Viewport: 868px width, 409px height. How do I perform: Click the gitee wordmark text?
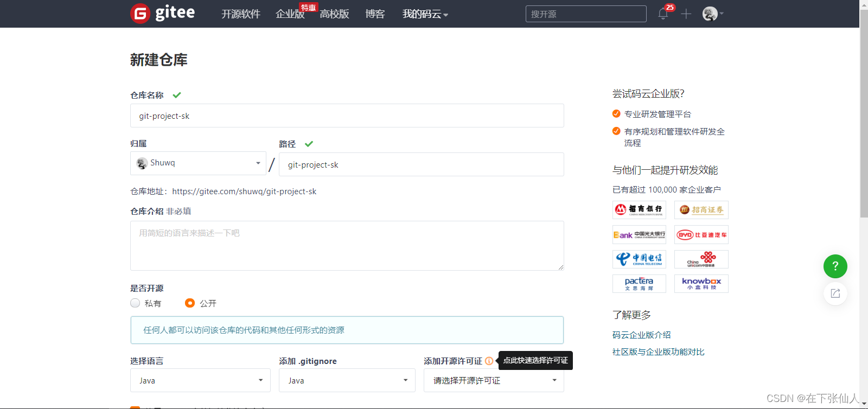pos(175,13)
